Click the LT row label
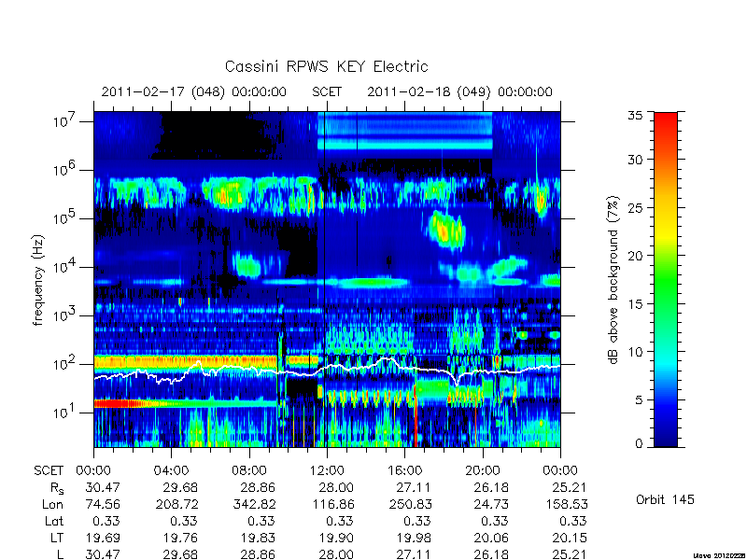This screenshot has height=560, width=747. [x=57, y=538]
